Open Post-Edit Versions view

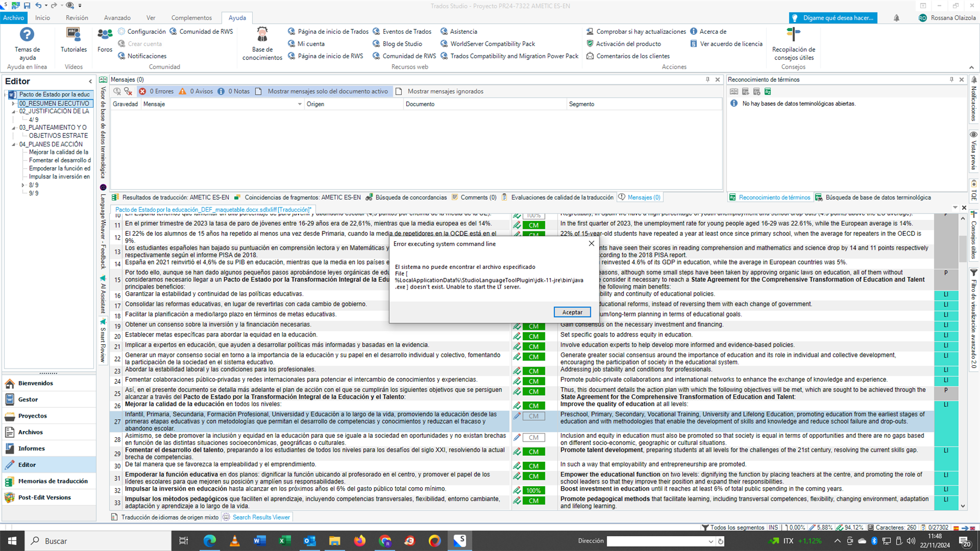pyautogui.click(x=48, y=498)
